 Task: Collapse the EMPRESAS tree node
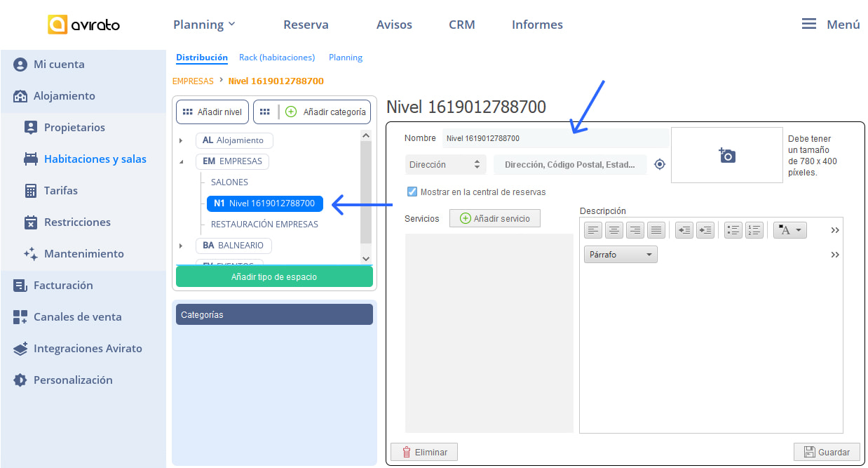point(182,161)
